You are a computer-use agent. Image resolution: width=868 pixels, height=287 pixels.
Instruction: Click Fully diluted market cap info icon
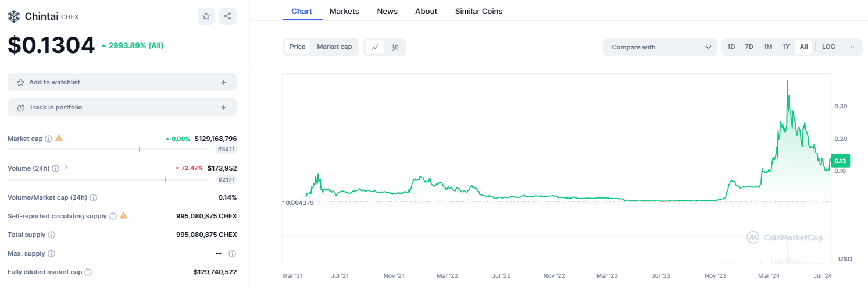click(88, 272)
